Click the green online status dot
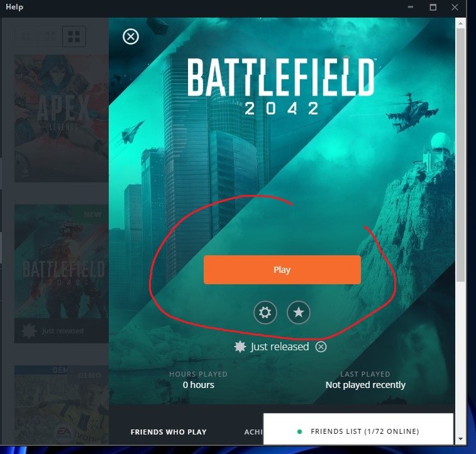This screenshot has width=476, height=454. pos(299,431)
